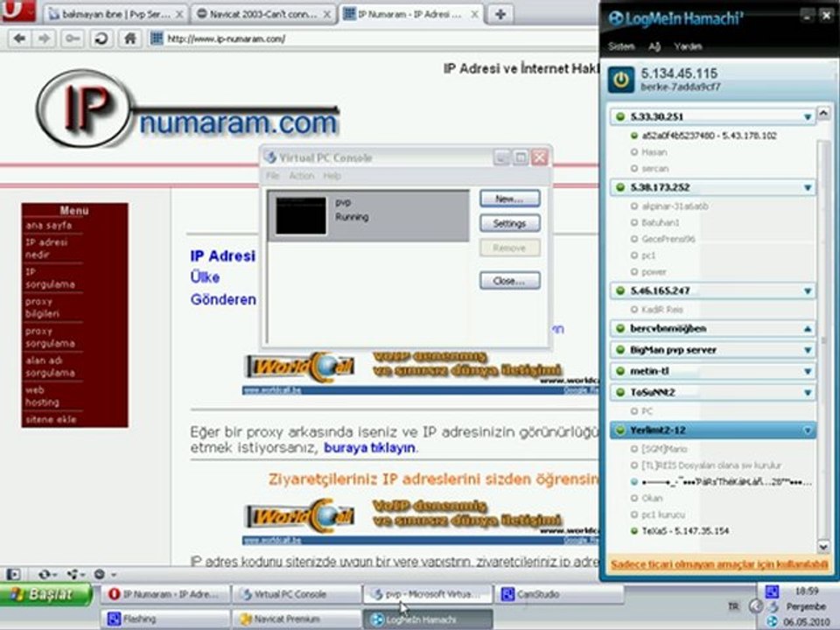Click green status dot of BigMan pvp server
The image size is (840, 630).
tap(620, 350)
